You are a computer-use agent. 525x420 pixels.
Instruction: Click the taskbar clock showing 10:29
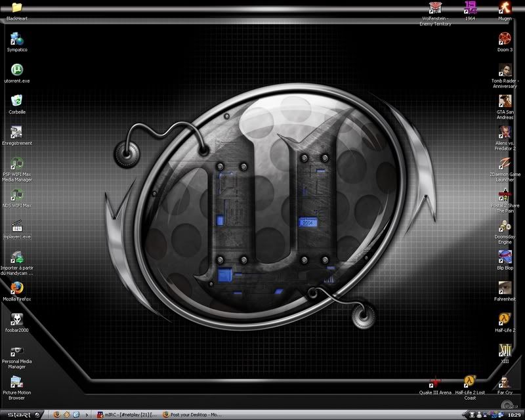514,415
